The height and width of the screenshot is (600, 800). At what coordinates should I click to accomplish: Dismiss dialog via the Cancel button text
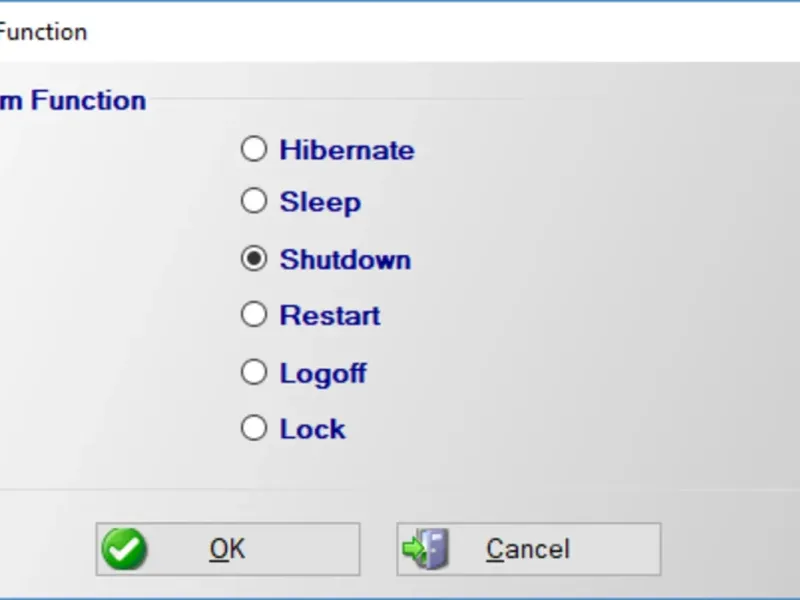pyautogui.click(x=528, y=549)
